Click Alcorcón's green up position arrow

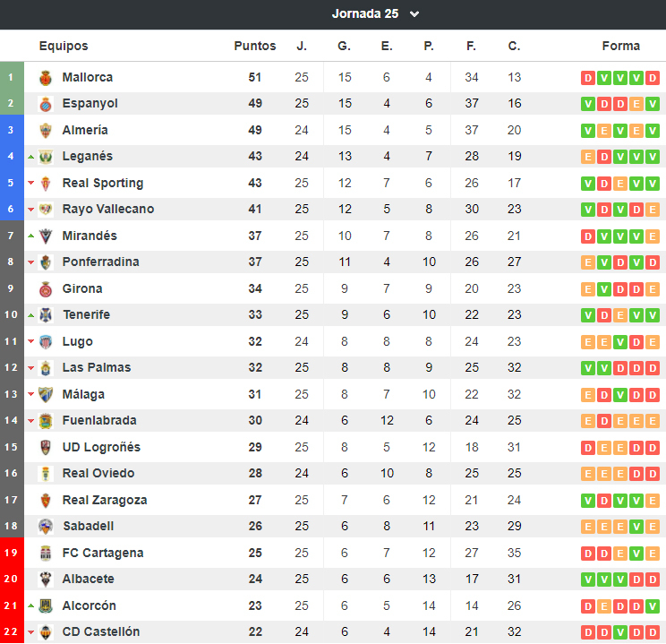click(x=31, y=605)
